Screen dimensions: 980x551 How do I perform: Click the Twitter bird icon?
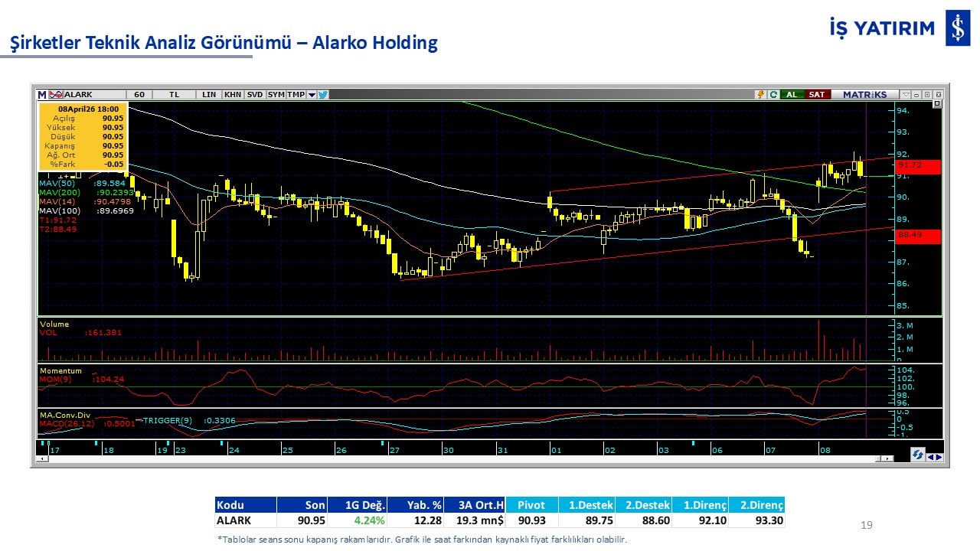pos(323,95)
